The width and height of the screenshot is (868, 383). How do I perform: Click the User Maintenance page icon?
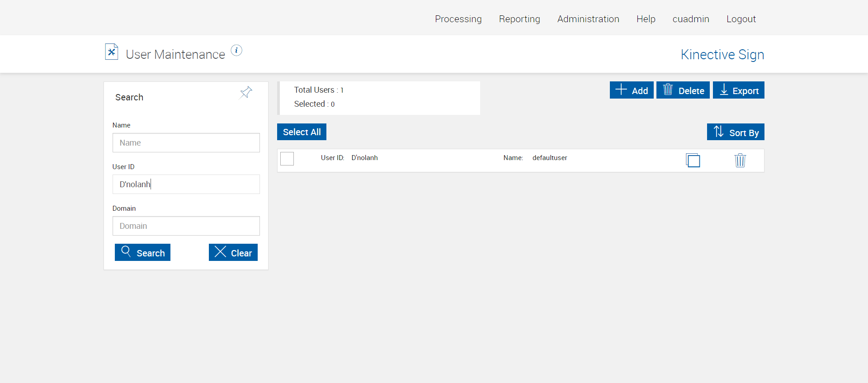click(112, 52)
